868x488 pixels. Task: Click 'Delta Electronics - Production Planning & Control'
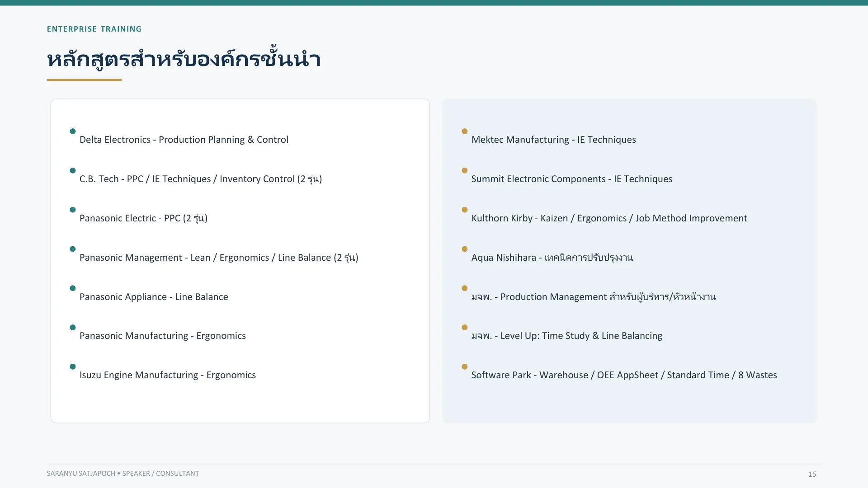click(184, 140)
